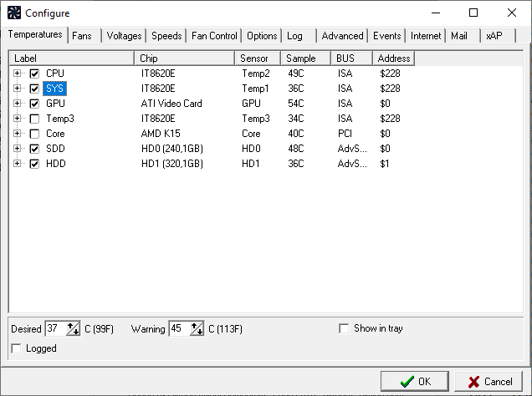Click the Sample column header
Image resolution: width=532 pixels, height=396 pixels.
pyautogui.click(x=305, y=58)
